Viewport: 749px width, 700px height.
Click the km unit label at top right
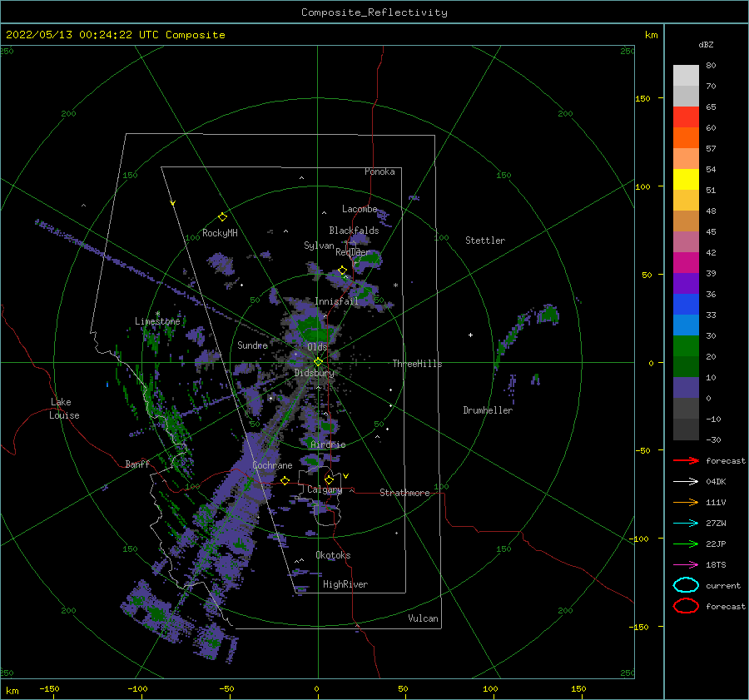pos(651,35)
